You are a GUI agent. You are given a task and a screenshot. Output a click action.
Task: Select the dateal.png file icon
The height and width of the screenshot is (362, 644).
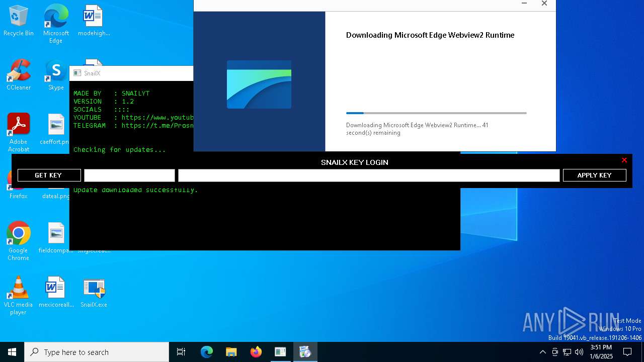pos(55,196)
